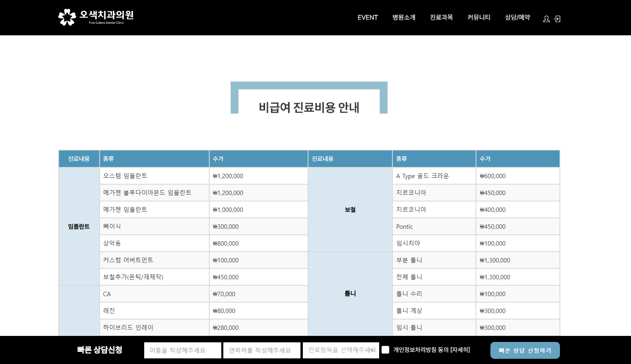The width and height of the screenshot is (631, 364).
Task: Click the ₩600,000 price cell
Action: tap(518, 176)
